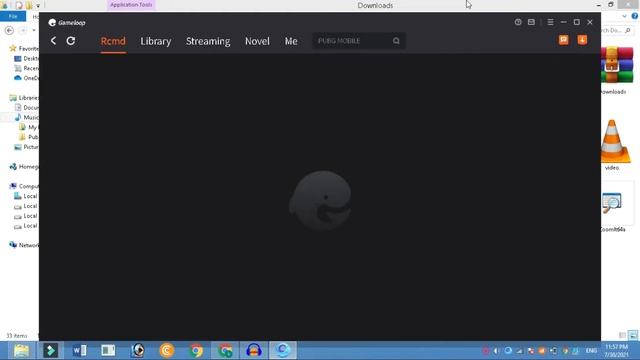Viewport: 640px width, 360px height.
Task: Open the Gameloop hamburger menu
Action: [550, 22]
